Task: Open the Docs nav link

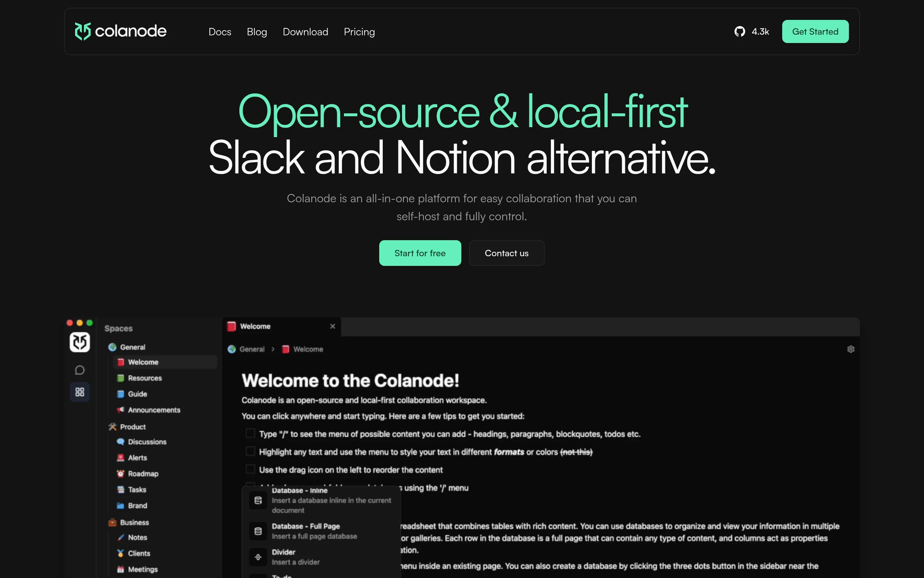Action: click(x=220, y=32)
